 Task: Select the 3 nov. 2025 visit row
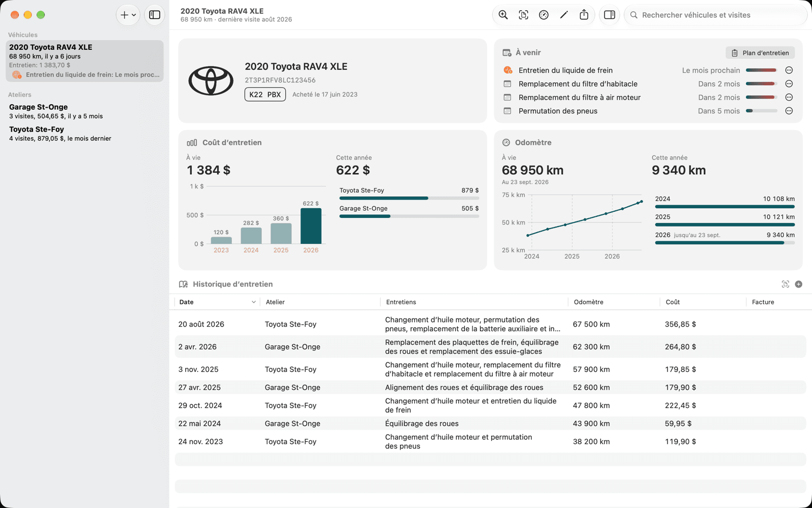click(x=490, y=369)
